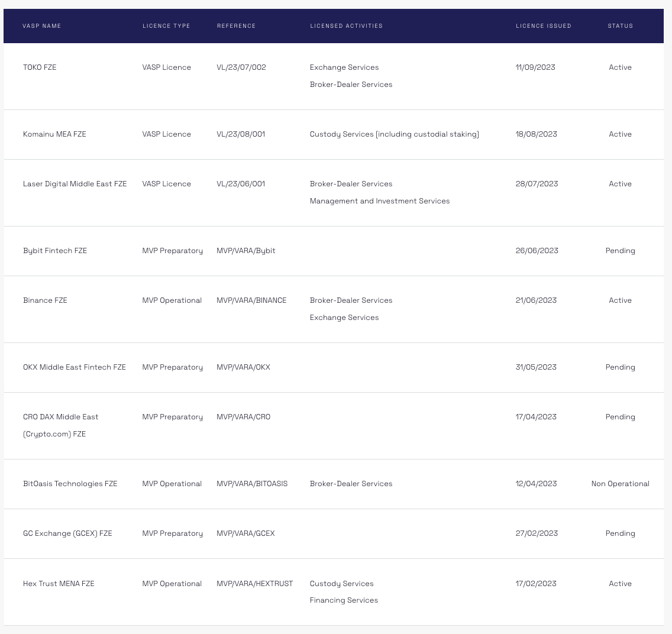Open the Binance FZE row name
The height and width of the screenshot is (634, 672).
pos(45,300)
